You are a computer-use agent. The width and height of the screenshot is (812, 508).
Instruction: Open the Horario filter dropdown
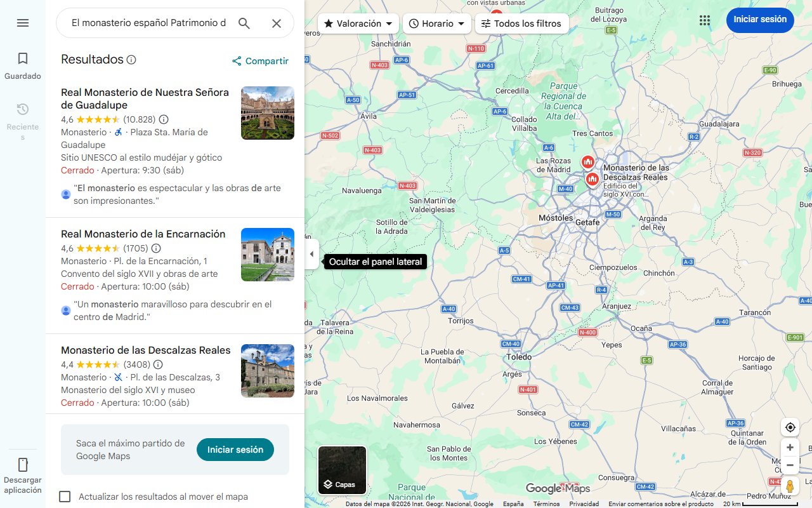(436, 23)
